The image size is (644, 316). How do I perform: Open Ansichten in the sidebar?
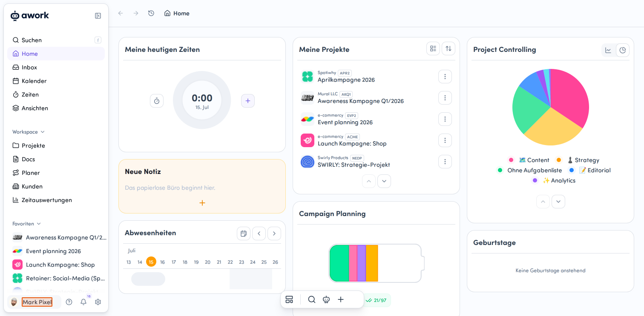tap(56, 108)
